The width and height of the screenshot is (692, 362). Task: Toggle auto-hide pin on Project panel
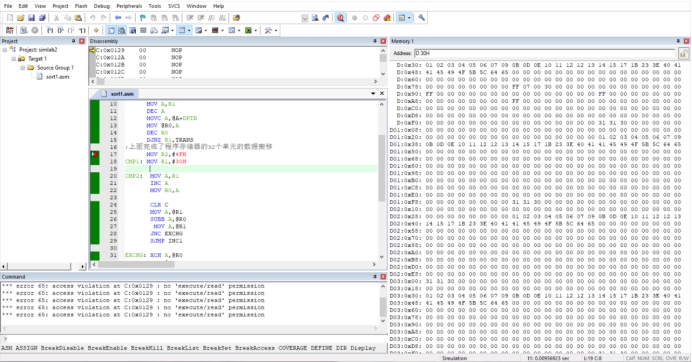(73, 41)
